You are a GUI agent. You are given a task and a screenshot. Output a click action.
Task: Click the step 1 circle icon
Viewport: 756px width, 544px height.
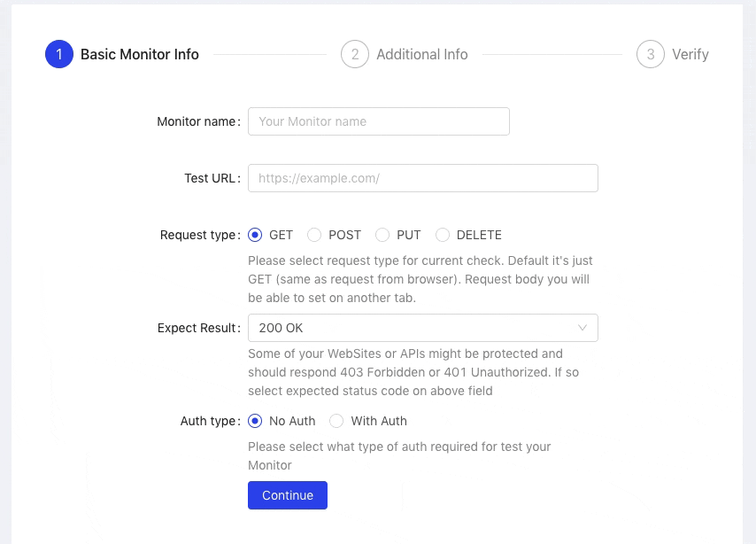pyautogui.click(x=59, y=54)
